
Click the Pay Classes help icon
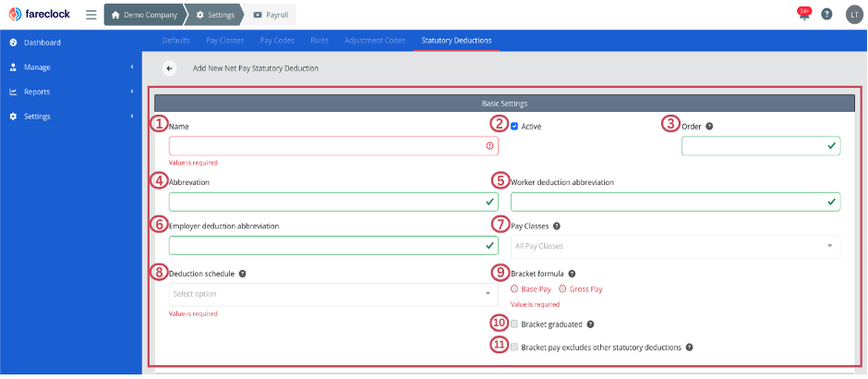coord(556,226)
